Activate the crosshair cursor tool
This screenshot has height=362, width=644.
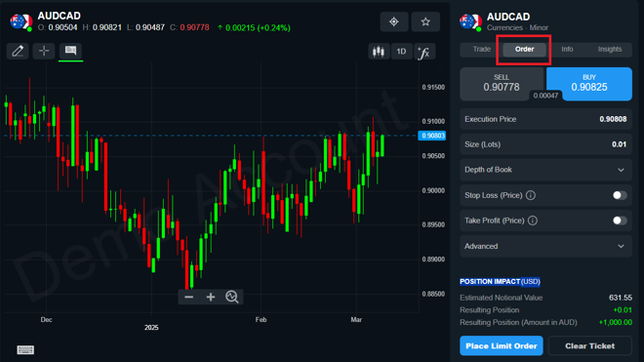coord(44,51)
